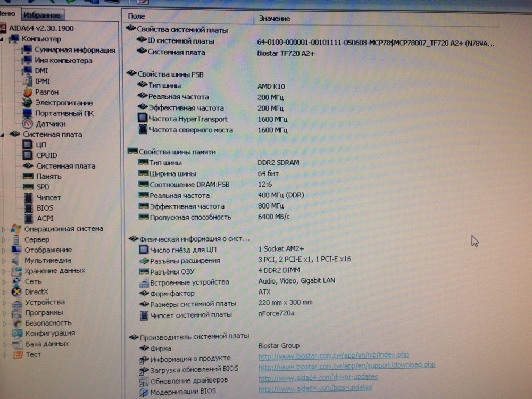Expand the Операционная система branch

tap(4, 229)
